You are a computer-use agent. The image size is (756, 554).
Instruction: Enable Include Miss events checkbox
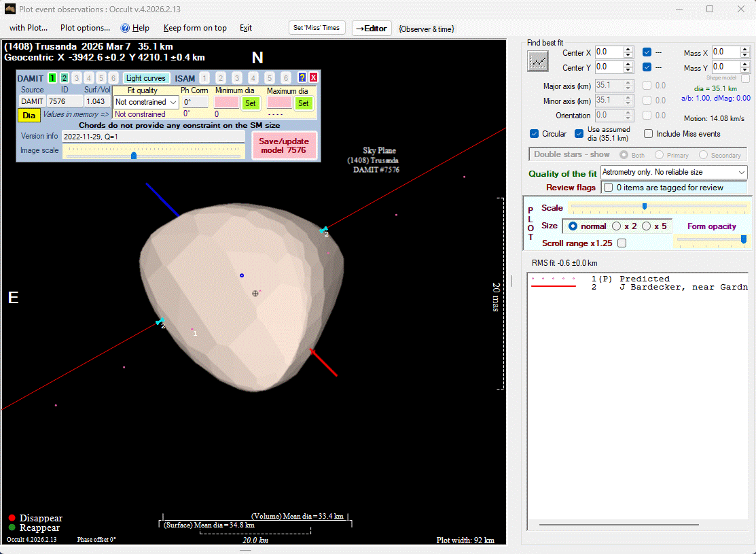point(649,134)
